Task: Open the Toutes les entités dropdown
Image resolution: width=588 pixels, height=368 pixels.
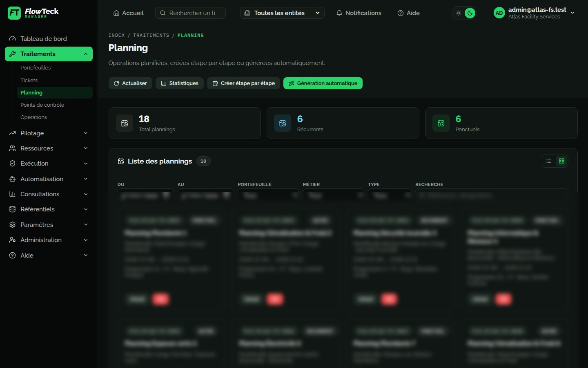Action: [x=282, y=13]
